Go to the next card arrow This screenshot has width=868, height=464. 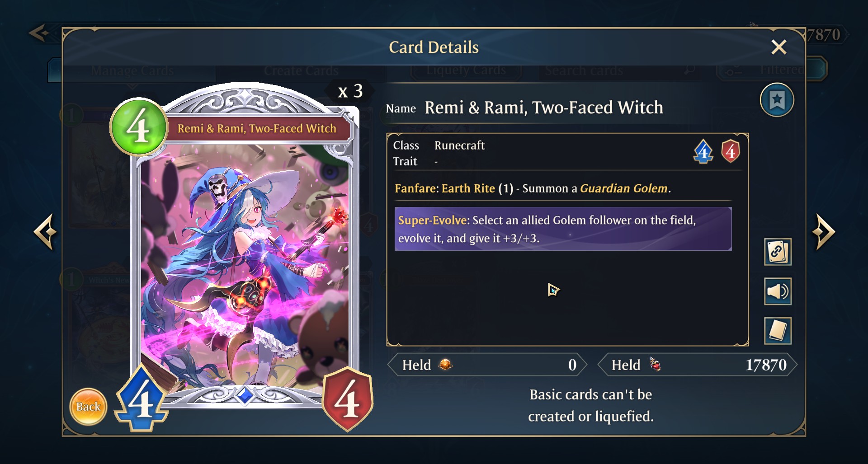coord(823,232)
